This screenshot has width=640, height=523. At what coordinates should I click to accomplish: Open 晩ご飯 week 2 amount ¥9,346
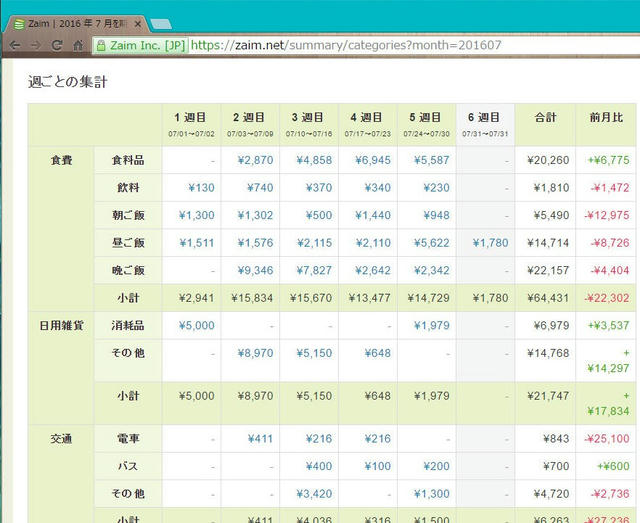(256, 270)
